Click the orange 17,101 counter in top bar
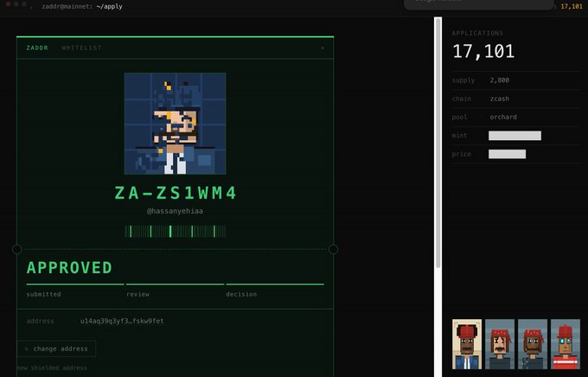The height and width of the screenshot is (377, 588). [x=572, y=6]
